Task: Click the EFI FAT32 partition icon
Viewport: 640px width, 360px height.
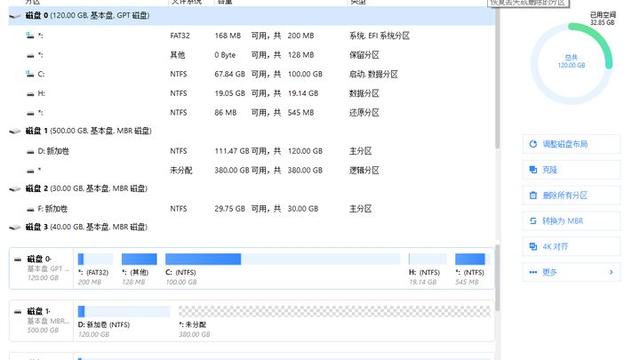Action: pyautogui.click(x=30, y=36)
